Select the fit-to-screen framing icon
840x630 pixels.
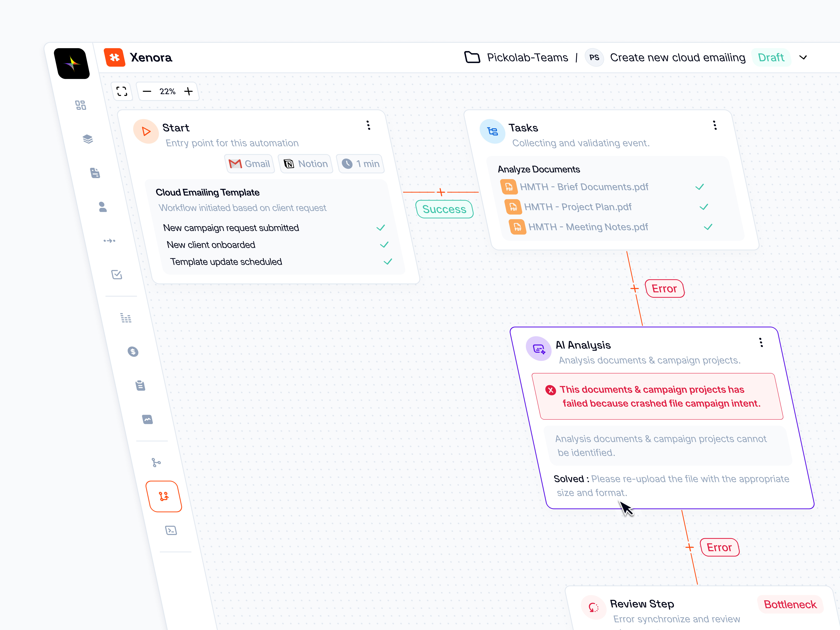[122, 91]
